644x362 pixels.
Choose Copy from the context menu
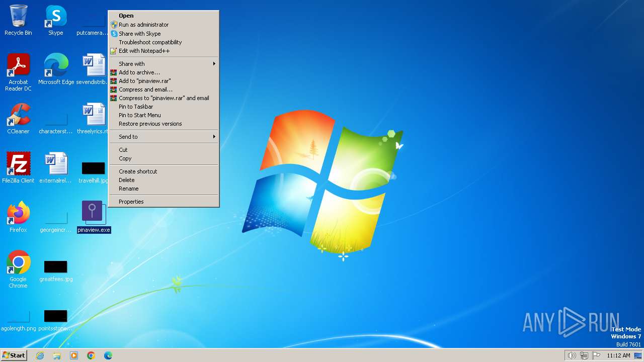(x=164, y=158)
